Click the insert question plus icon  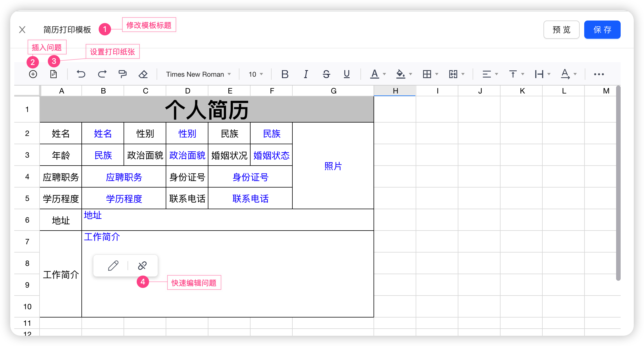33,74
